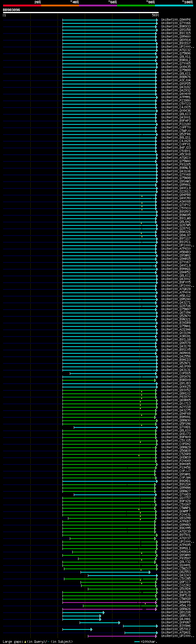This screenshot has height=644, width=196.
Task: Open hit UniRef100_B9IEG7
Action: [176, 43]
